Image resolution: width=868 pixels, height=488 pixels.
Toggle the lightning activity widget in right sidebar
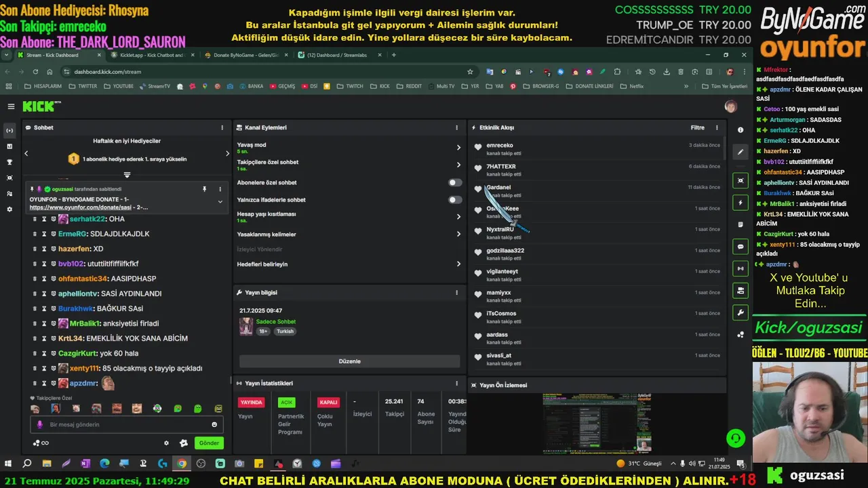pyautogui.click(x=741, y=202)
